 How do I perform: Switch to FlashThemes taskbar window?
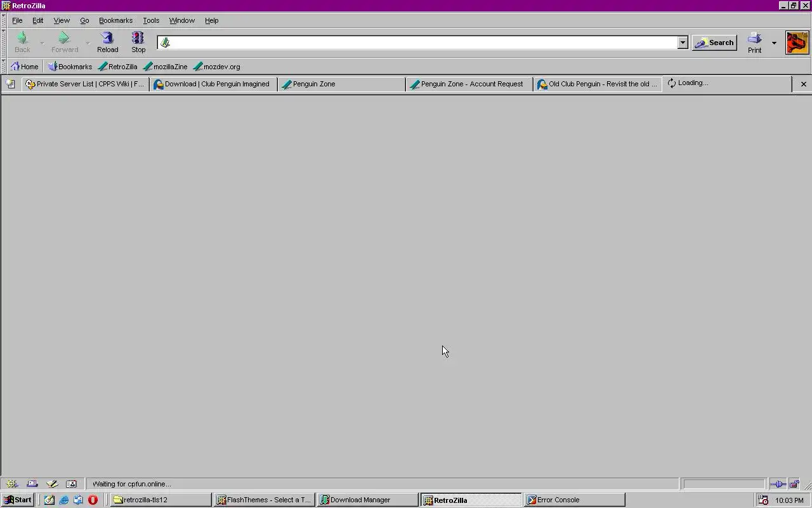pos(265,500)
